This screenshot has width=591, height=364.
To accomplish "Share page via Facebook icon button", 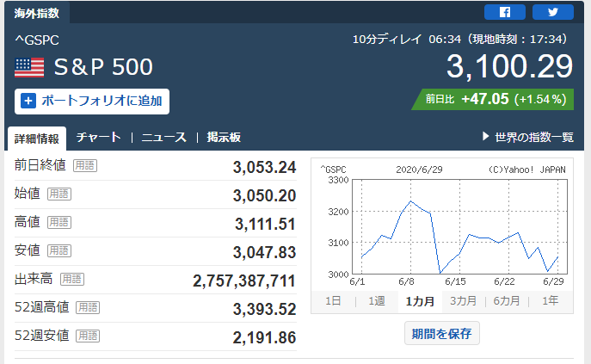I will [x=505, y=12].
